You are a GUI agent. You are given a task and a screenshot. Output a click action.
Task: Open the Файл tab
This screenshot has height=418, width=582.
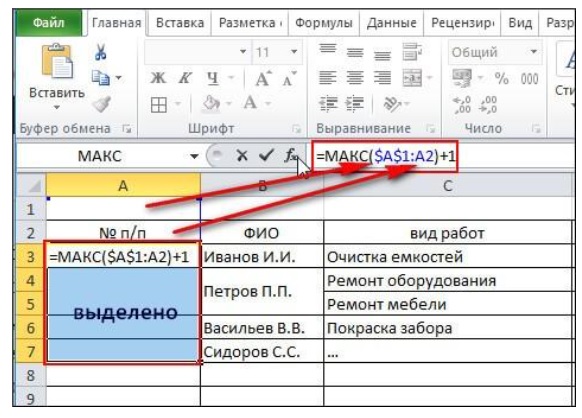(x=49, y=23)
